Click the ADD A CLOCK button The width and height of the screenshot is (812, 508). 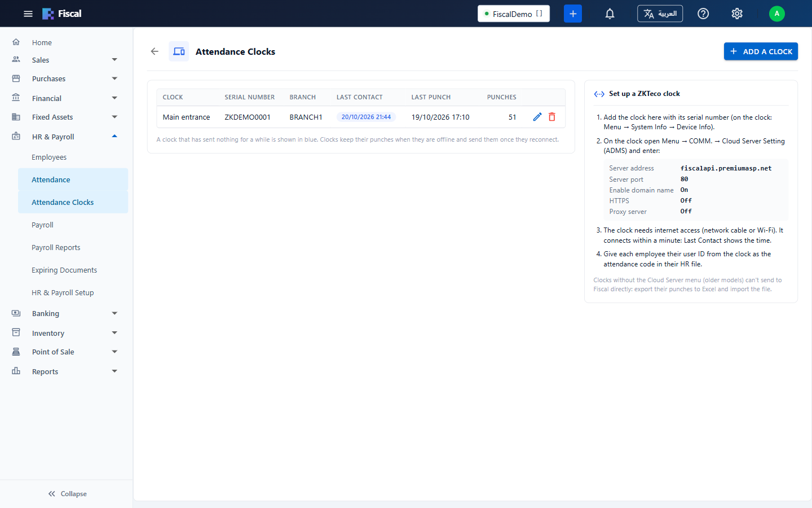tap(761, 51)
